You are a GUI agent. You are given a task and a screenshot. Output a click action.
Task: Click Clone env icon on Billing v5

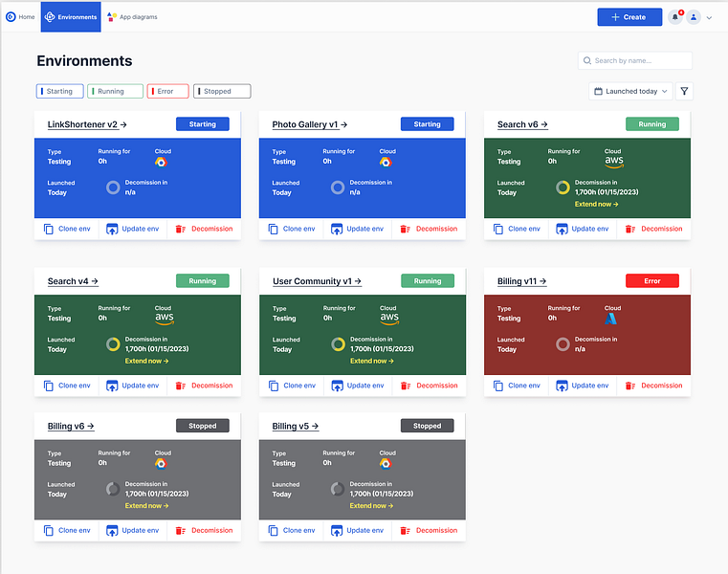tap(273, 530)
